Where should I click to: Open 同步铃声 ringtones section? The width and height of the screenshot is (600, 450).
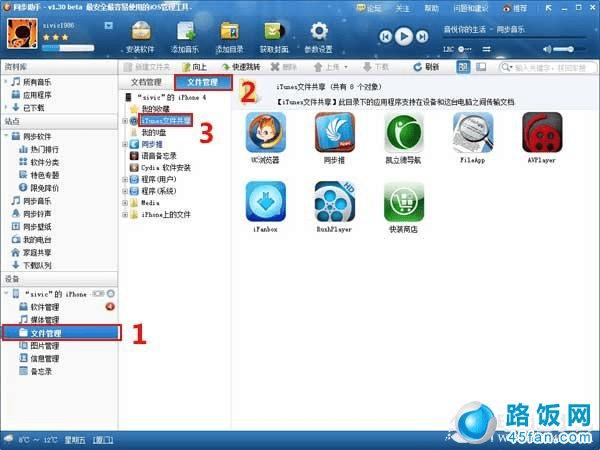pos(37,214)
